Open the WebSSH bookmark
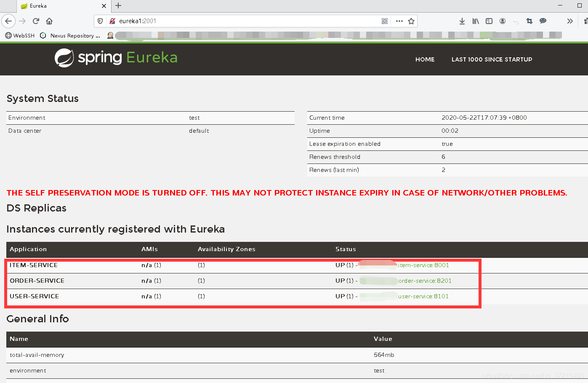Screen dimensions: 588x383 20,35
